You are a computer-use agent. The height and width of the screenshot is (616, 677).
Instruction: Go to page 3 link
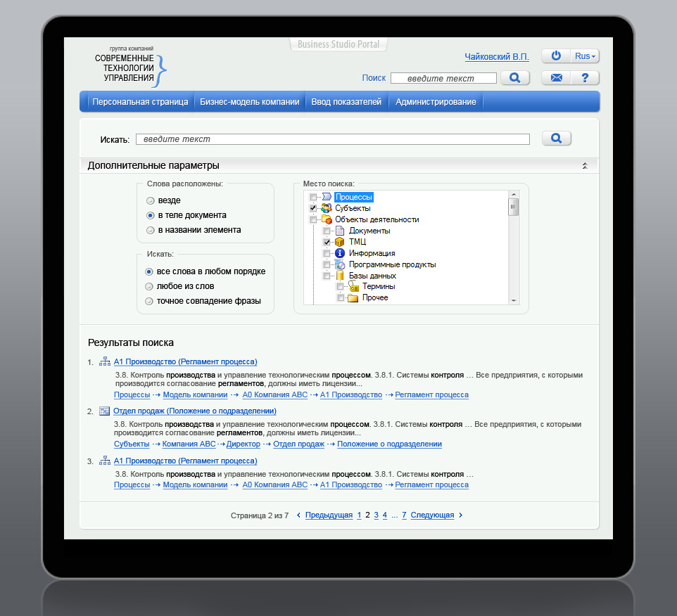376,515
